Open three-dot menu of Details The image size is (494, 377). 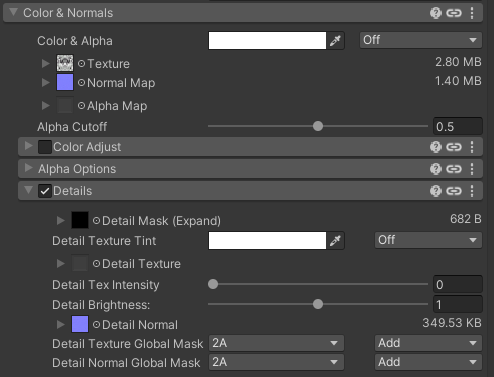pyautogui.click(x=472, y=191)
